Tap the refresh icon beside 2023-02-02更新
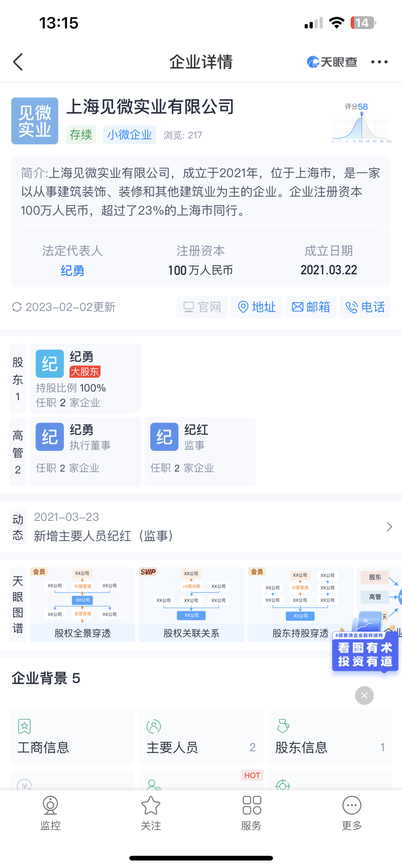Viewport: 402px width, 868px height. pos(17,307)
